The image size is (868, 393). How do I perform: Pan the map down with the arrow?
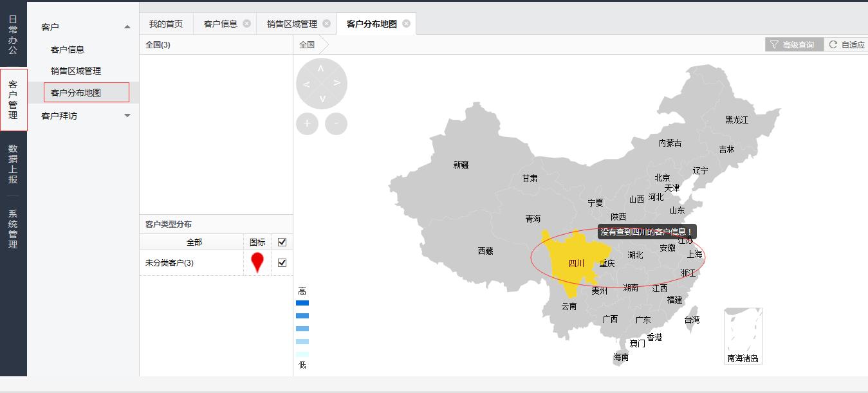coord(322,99)
